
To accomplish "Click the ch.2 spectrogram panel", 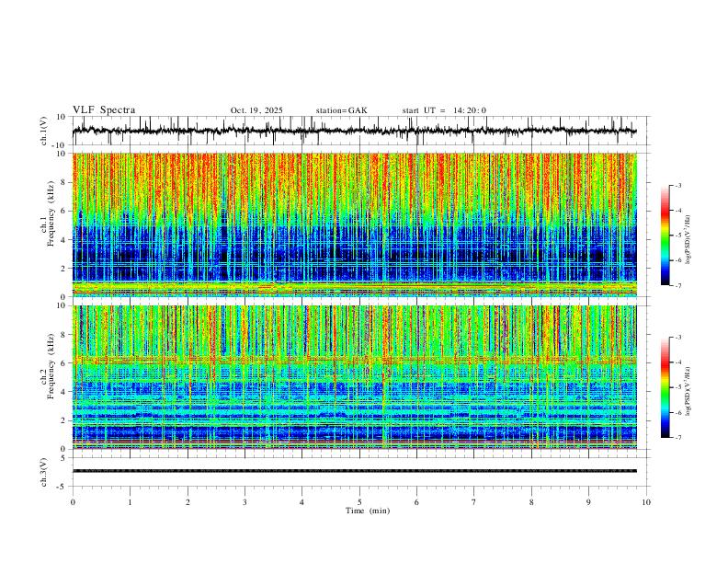I will coord(354,377).
